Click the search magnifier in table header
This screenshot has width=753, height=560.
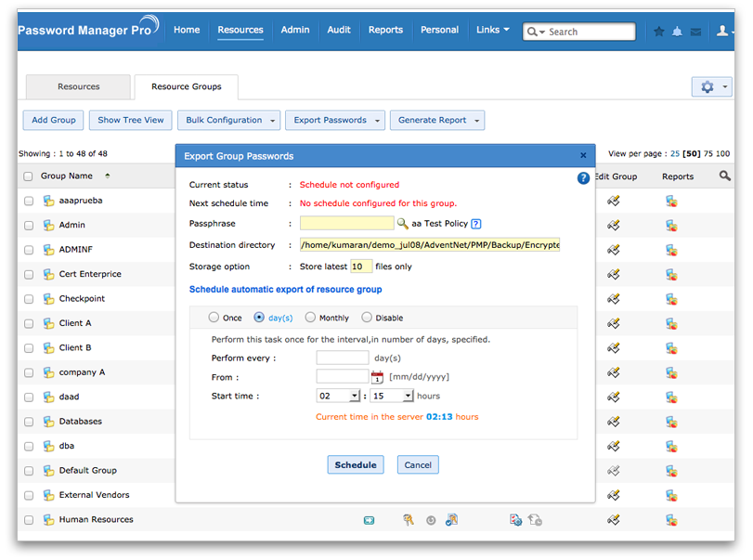tap(724, 176)
